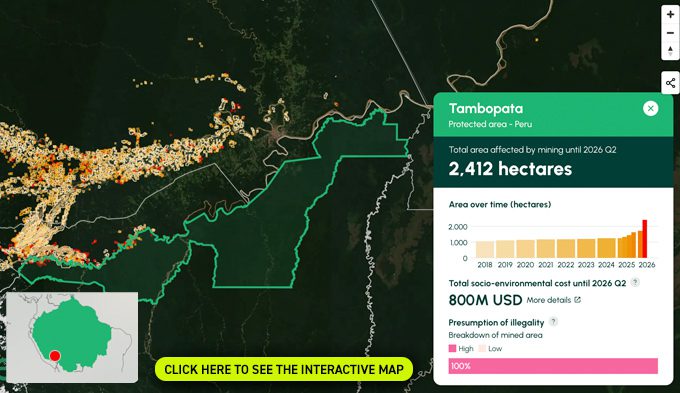Zoom out of the map
This screenshot has height=393, width=680.
(x=670, y=33)
